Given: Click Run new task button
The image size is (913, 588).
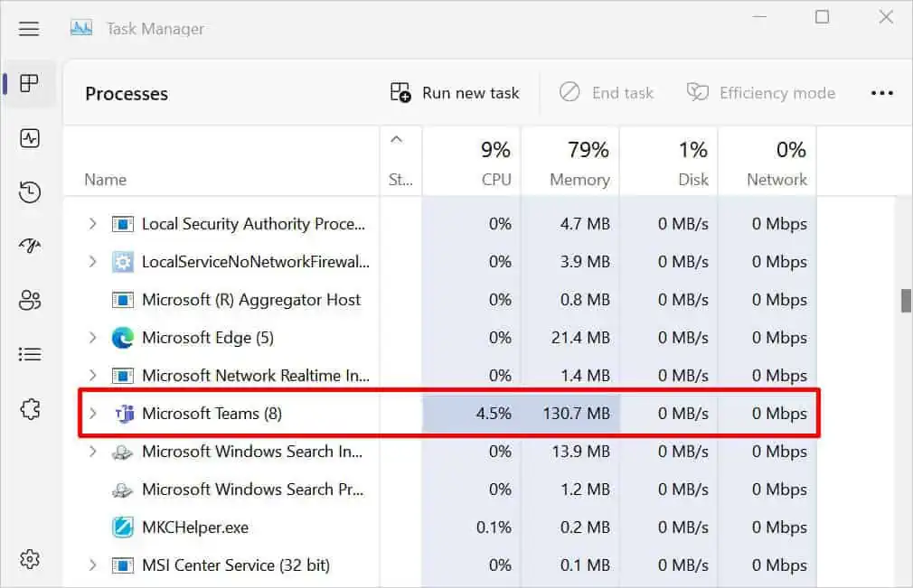Looking at the screenshot, I should [x=455, y=93].
